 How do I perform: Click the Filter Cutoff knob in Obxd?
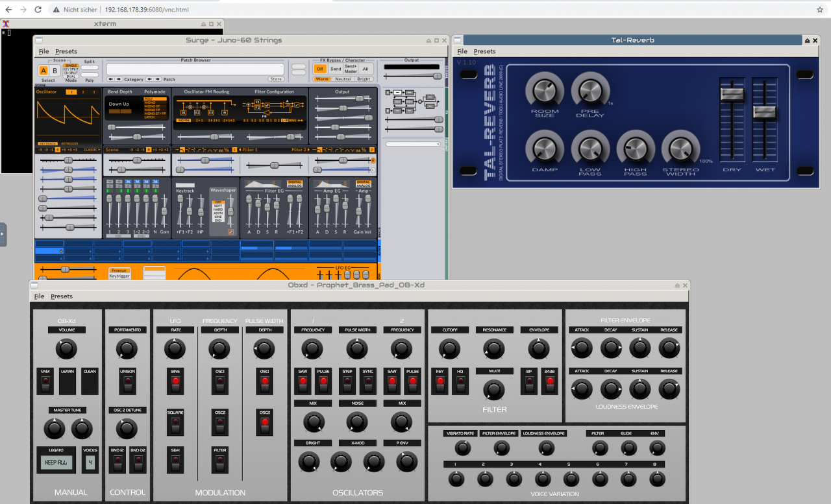(x=449, y=349)
